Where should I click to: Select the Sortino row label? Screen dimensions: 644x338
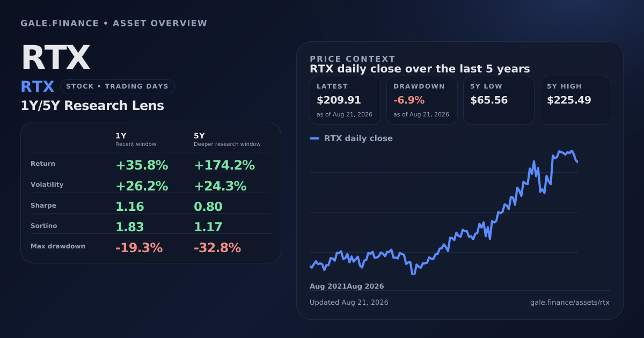(44, 226)
